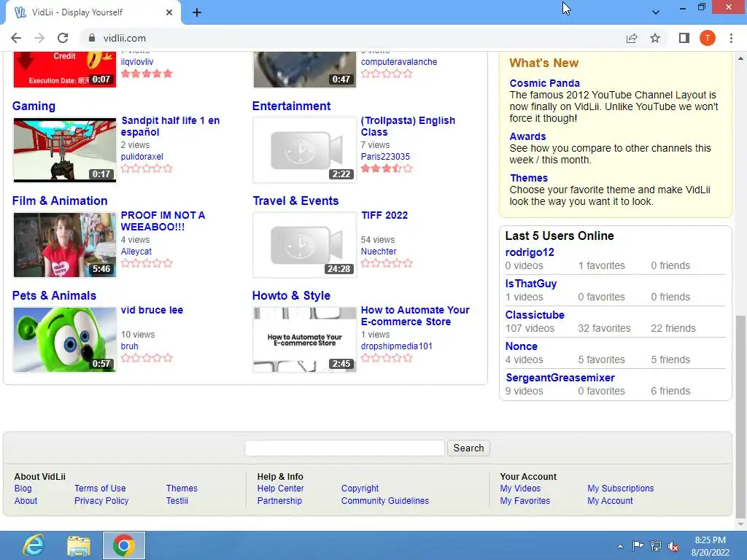Switch to the VidLii - Display Yourself tab
The width and height of the screenshot is (747, 560).
(93, 12)
